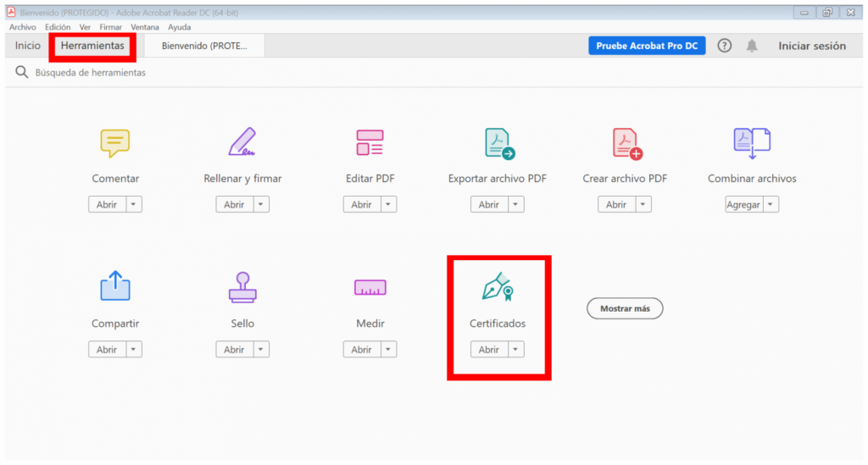Click the Rellenar y firmar label
This screenshot has width=868, height=465.
pyautogui.click(x=242, y=179)
